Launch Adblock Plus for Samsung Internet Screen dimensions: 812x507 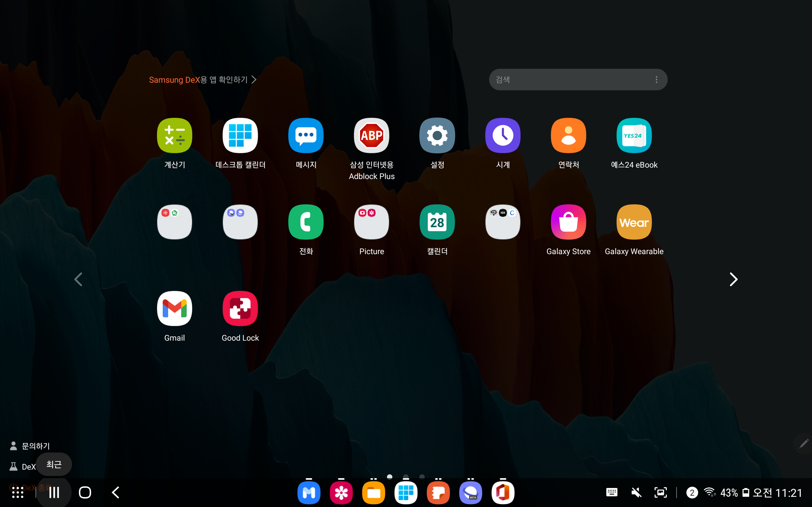[x=371, y=136]
